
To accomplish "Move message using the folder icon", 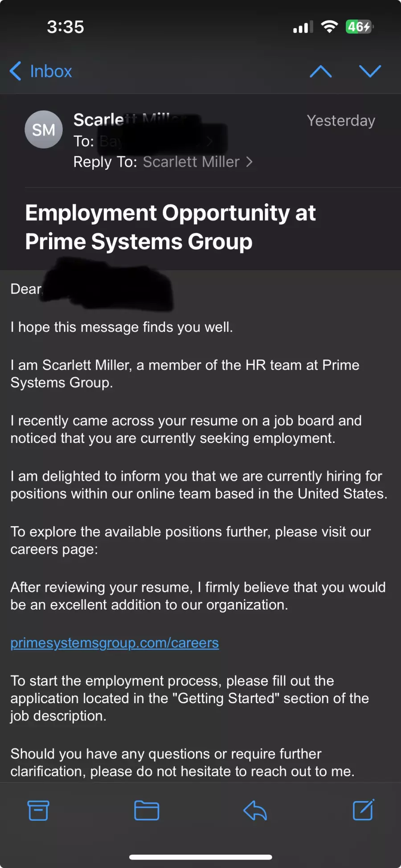I will point(147,811).
